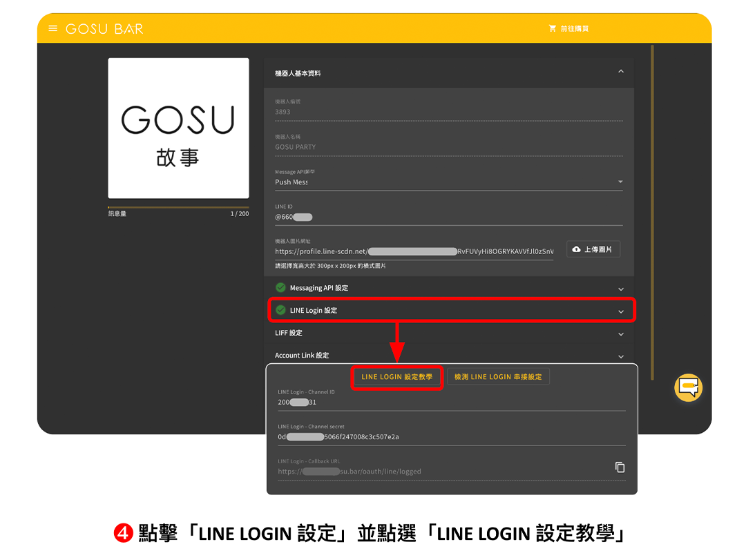Viewport: 746px width, 560px height.
Task: Open the yellow chat support bubble
Action: click(688, 388)
